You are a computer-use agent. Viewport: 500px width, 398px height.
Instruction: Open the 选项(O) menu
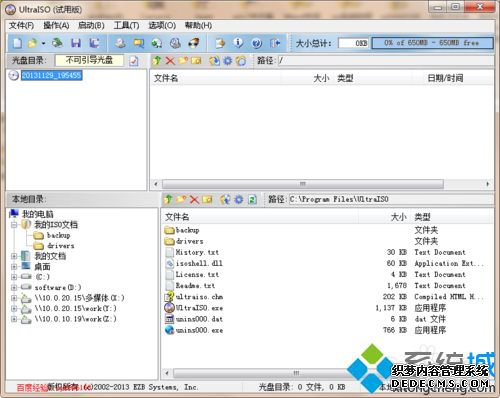[x=162, y=25]
